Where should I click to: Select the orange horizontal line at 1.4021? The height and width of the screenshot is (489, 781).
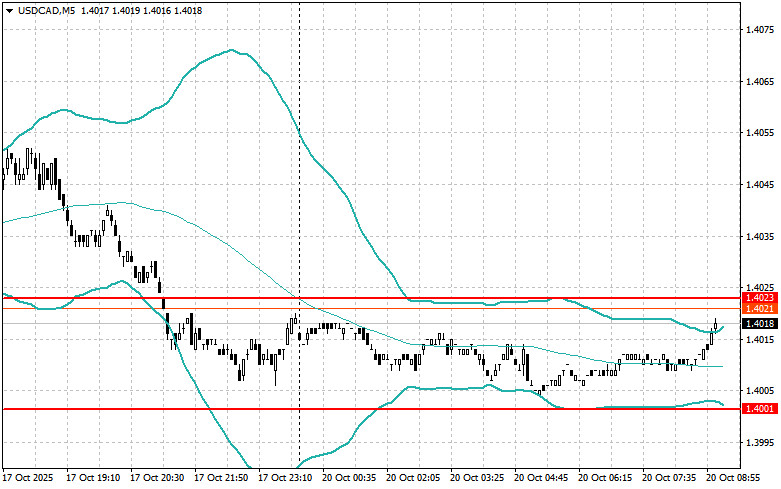(371, 309)
